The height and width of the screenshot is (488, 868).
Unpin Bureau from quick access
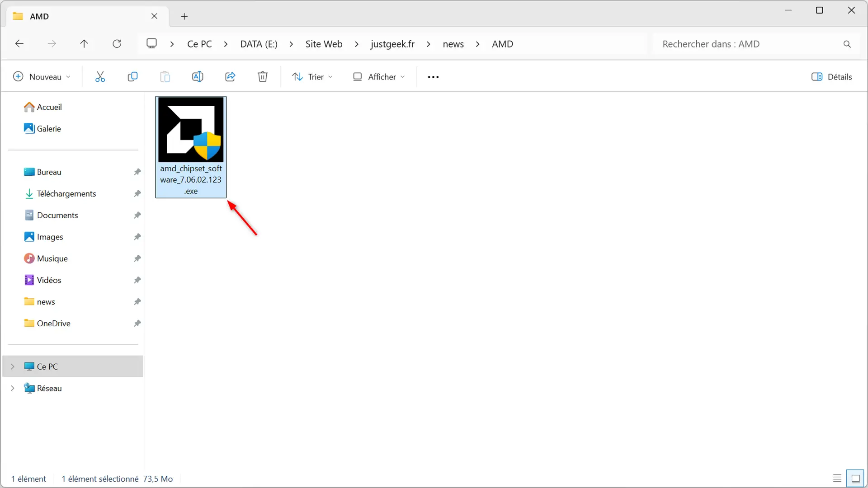137,172
